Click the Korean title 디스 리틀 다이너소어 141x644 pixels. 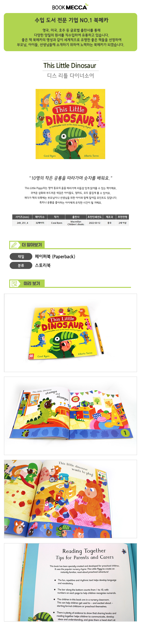click(x=70, y=76)
